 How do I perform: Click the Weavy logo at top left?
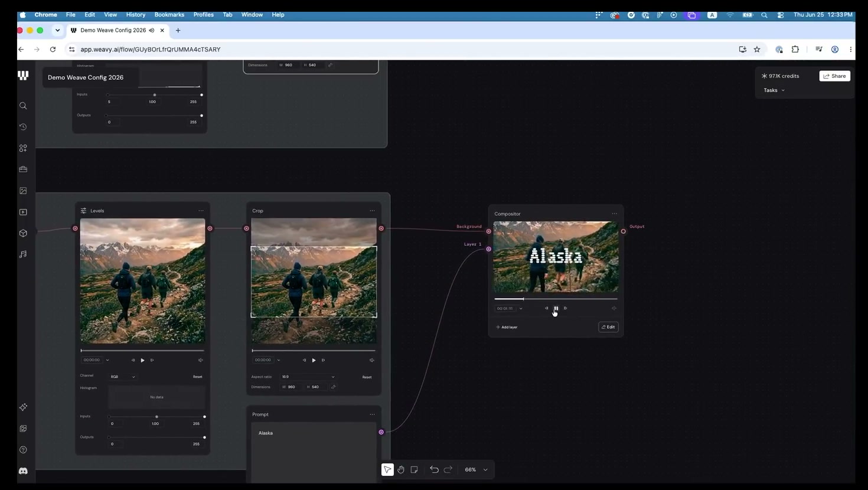[23, 76]
